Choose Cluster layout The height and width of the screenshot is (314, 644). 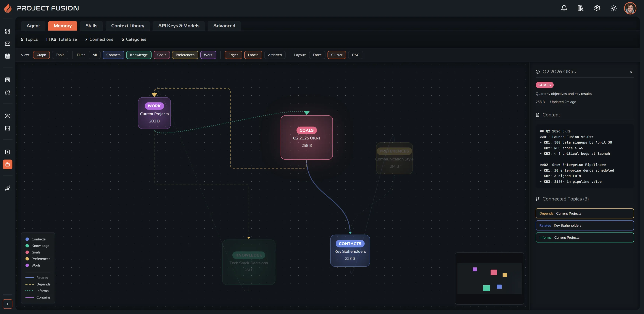coord(337,55)
